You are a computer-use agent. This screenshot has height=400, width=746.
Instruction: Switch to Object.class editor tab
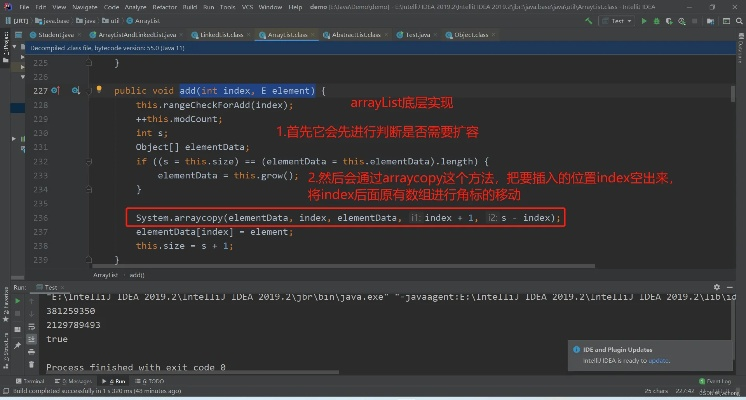[x=471, y=35]
